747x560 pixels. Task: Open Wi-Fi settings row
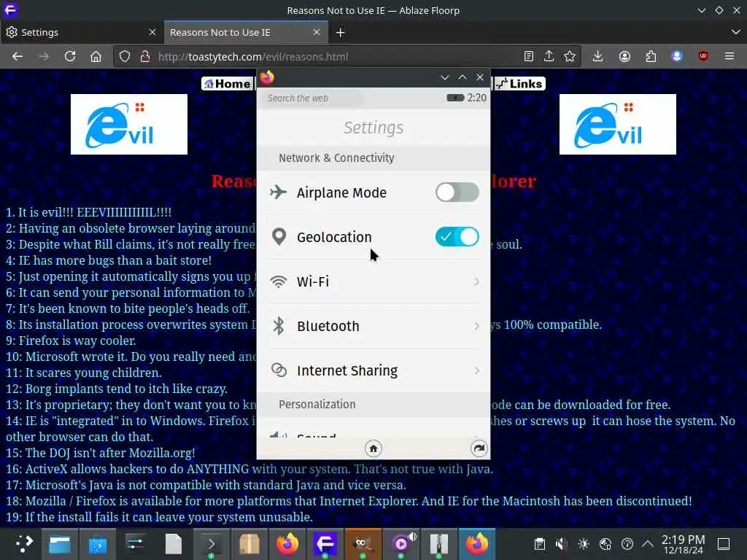(373, 281)
